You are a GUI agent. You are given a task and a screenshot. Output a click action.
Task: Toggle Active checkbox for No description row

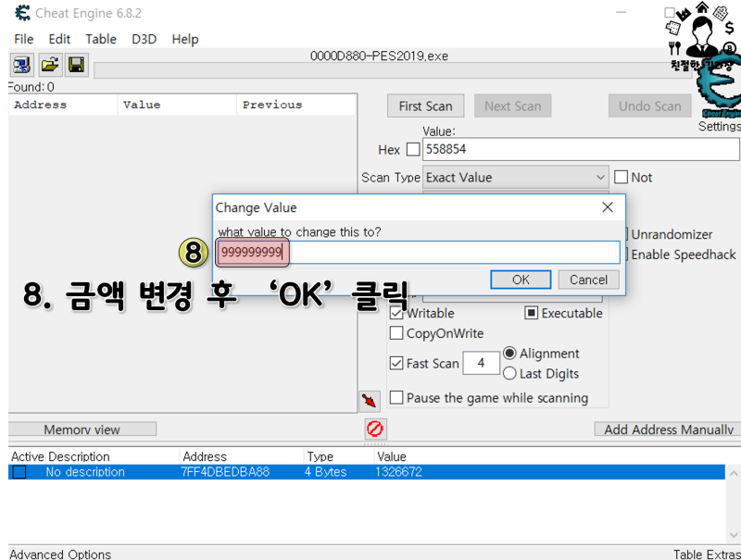(19, 472)
